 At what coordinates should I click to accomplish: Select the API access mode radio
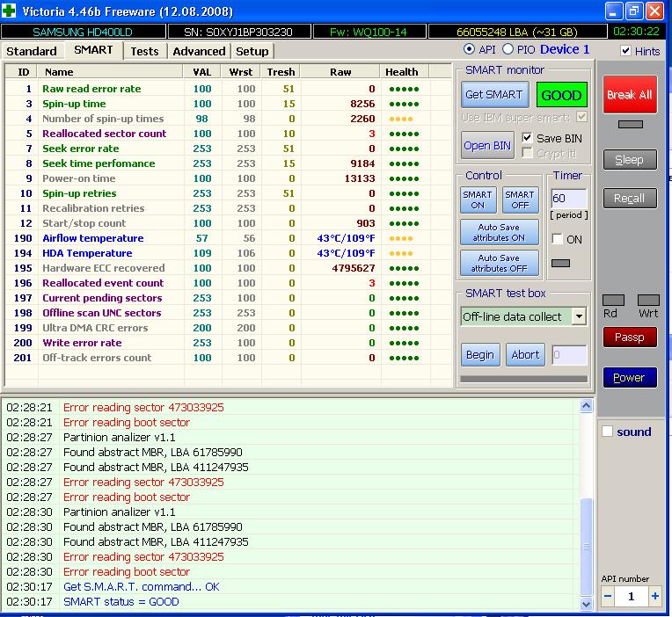(x=469, y=49)
